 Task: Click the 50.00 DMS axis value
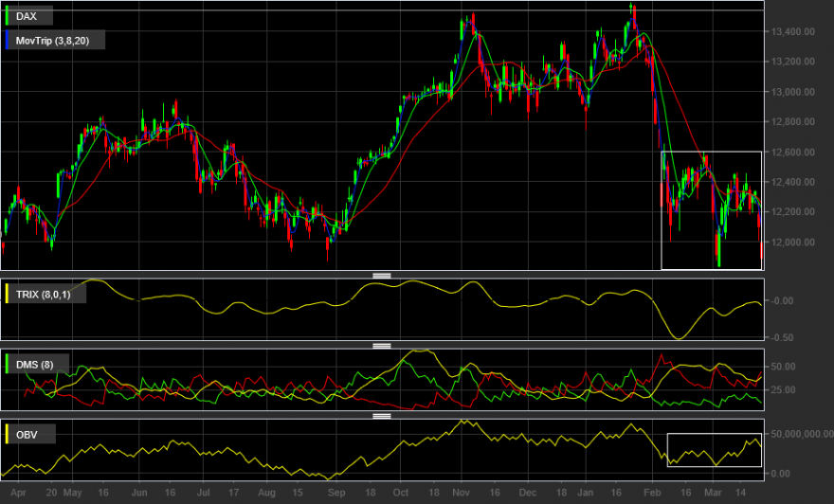(783, 367)
